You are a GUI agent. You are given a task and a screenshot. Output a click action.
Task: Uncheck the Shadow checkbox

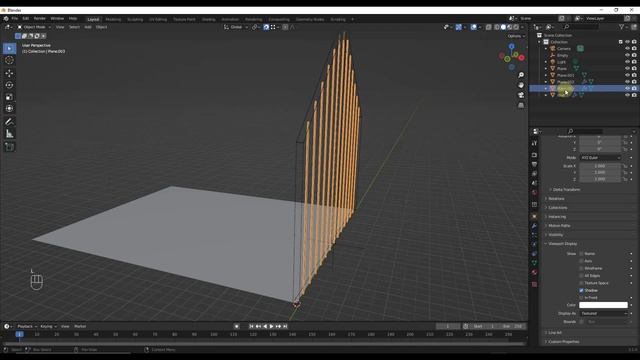tap(581, 291)
